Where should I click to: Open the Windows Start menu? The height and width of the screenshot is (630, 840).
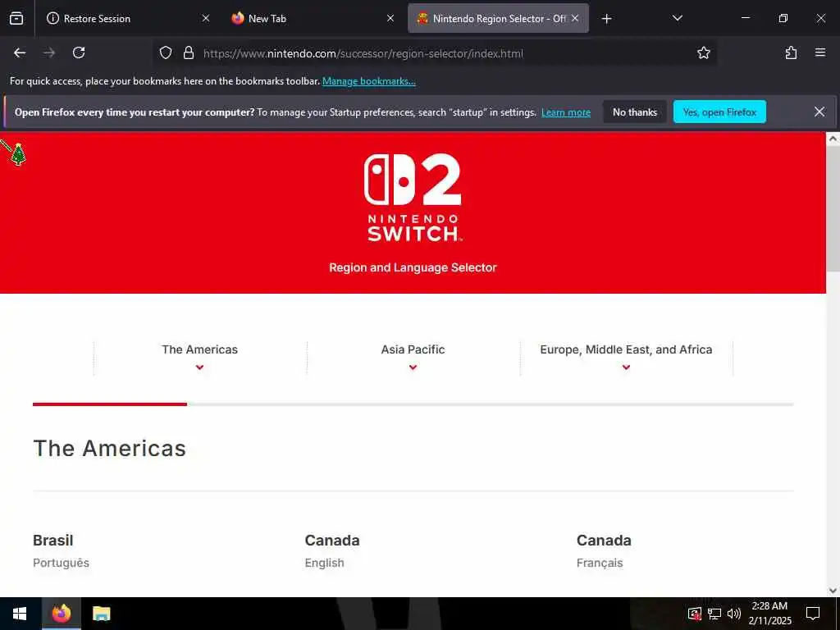coord(20,614)
